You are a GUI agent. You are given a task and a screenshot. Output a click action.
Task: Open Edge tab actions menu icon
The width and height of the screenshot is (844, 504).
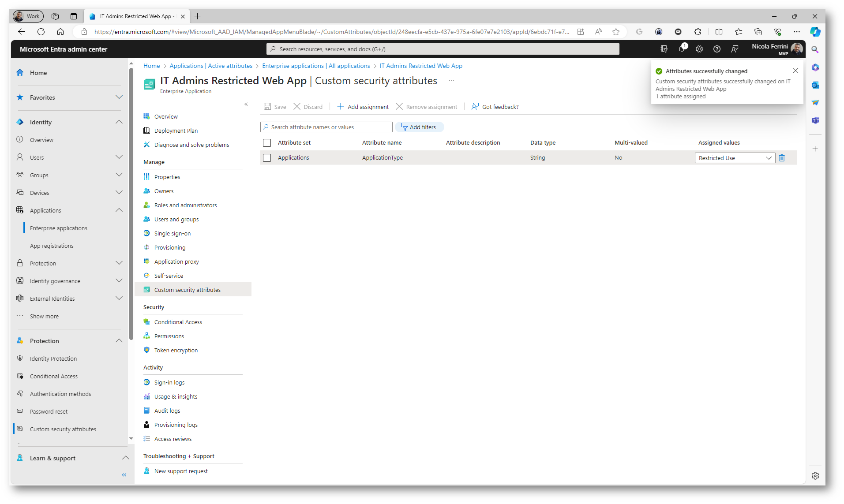point(74,16)
